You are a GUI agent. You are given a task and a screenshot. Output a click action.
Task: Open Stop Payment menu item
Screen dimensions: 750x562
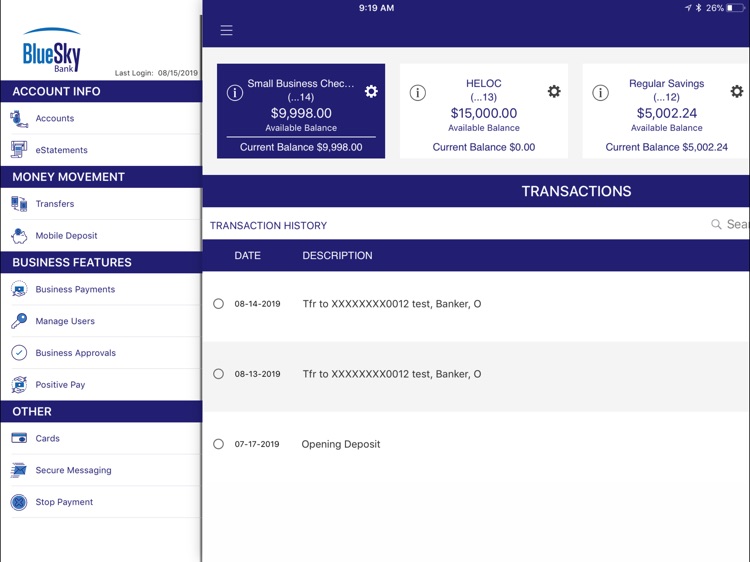point(101,502)
